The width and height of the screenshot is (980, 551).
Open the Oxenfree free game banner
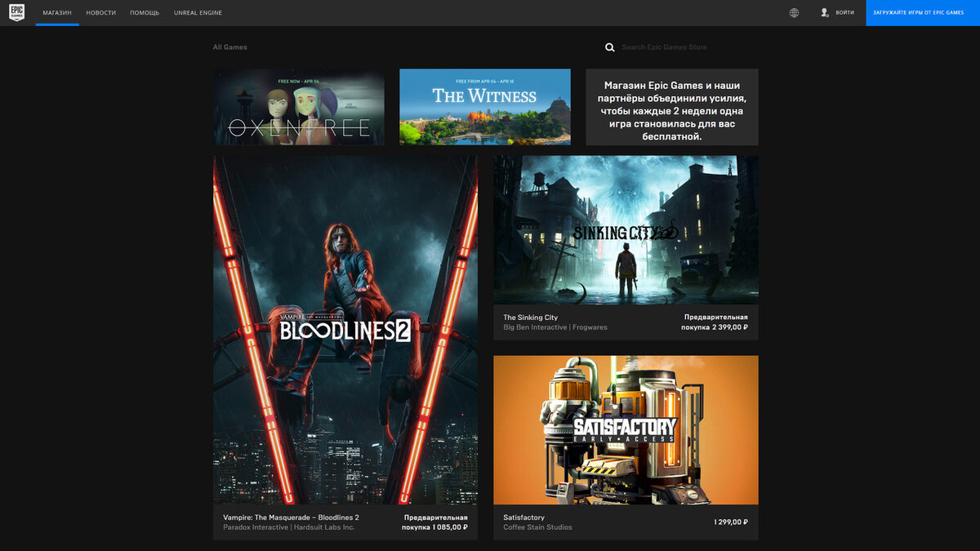299,107
